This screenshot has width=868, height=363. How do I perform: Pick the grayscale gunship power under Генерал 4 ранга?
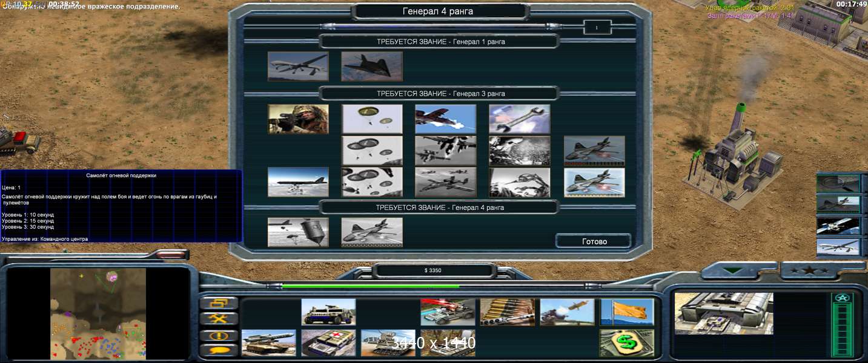coord(372,232)
